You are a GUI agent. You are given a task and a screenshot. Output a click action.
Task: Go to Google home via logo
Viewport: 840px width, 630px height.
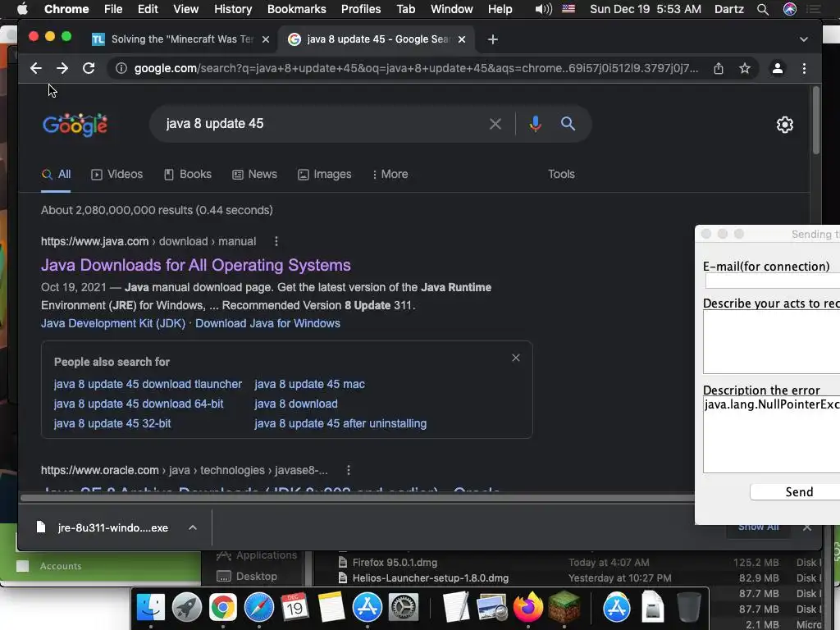[75, 125]
